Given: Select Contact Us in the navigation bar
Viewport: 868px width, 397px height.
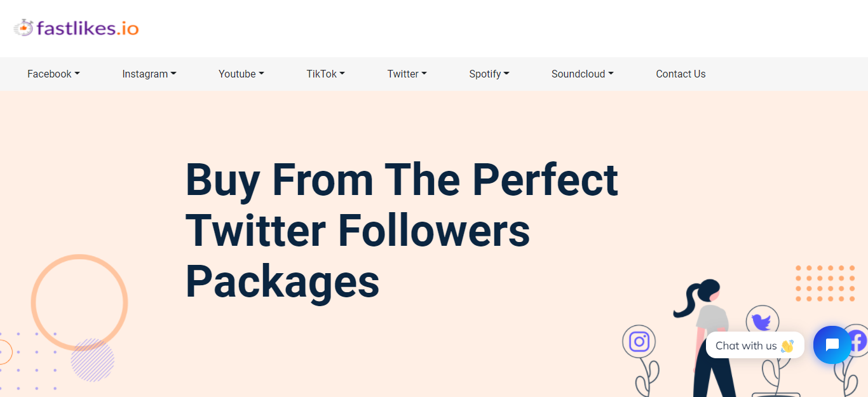Looking at the screenshot, I should pyautogui.click(x=681, y=74).
